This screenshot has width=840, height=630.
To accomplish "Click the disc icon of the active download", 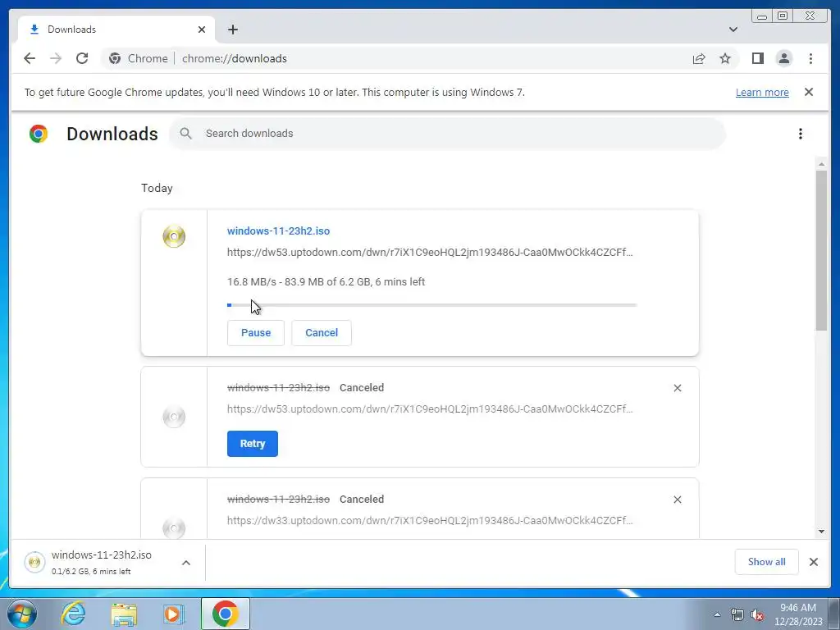I will click(x=174, y=236).
